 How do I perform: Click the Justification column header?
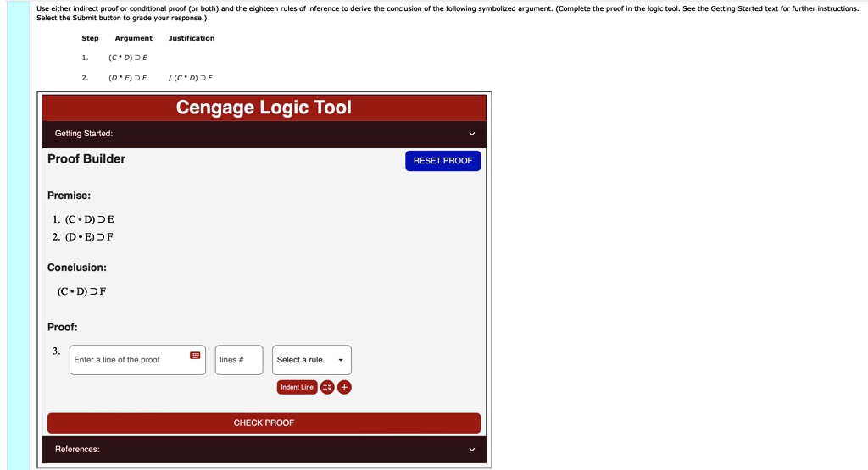click(x=192, y=38)
